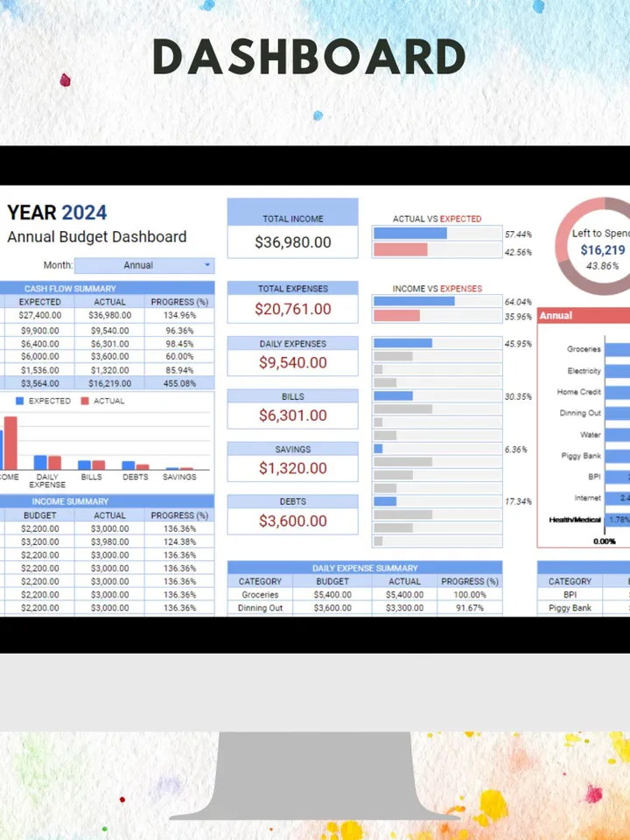Click the 43.86% donut percentage
Image resolution: width=630 pixels, height=840 pixels.
coord(602,266)
